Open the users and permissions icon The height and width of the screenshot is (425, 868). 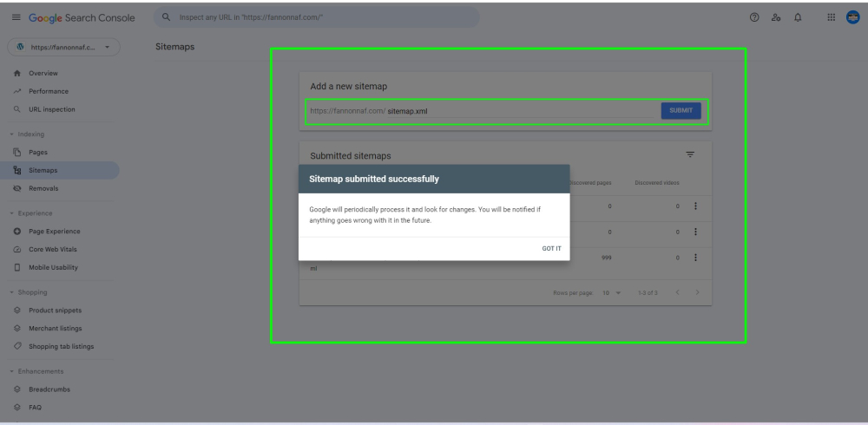click(x=776, y=17)
